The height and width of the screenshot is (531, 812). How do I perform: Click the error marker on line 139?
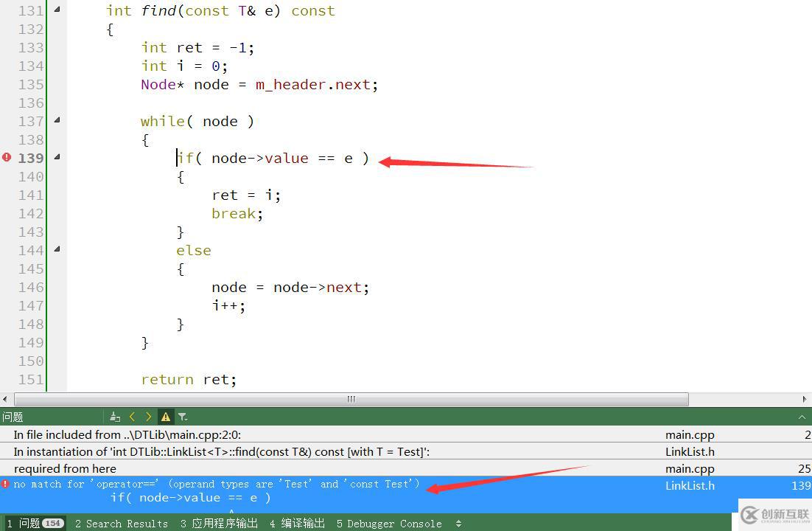[6, 157]
